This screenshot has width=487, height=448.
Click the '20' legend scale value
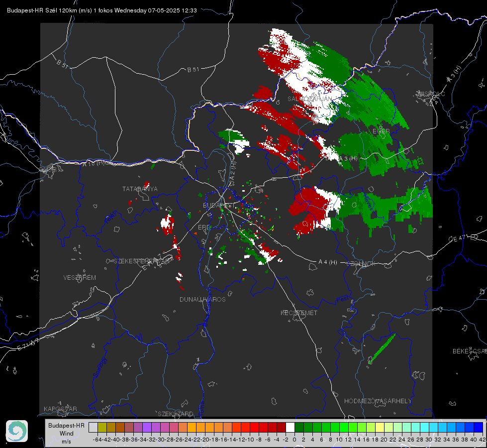click(x=384, y=440)
